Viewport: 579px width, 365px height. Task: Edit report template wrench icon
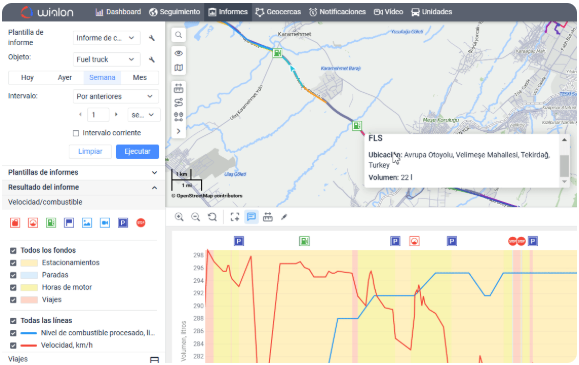151,38
